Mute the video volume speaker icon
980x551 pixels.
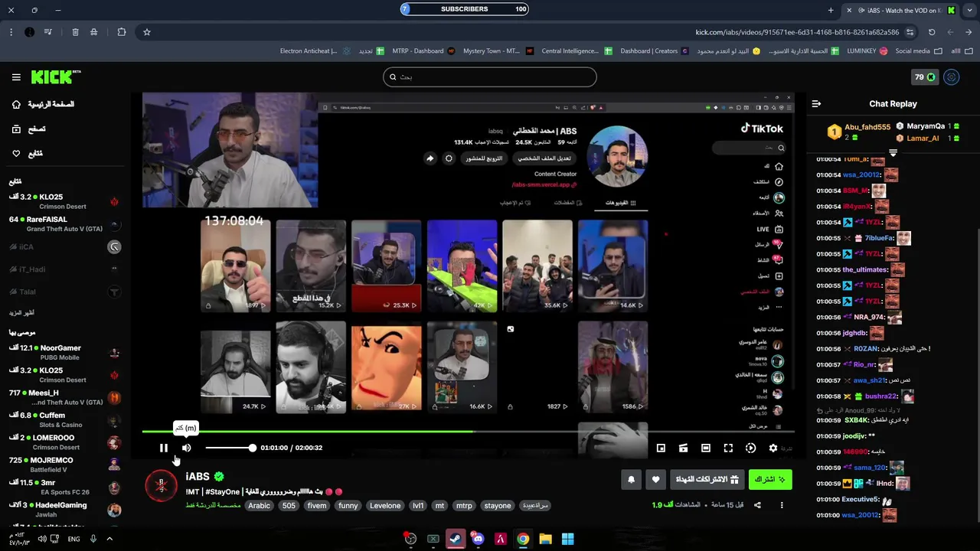(186, 448)
